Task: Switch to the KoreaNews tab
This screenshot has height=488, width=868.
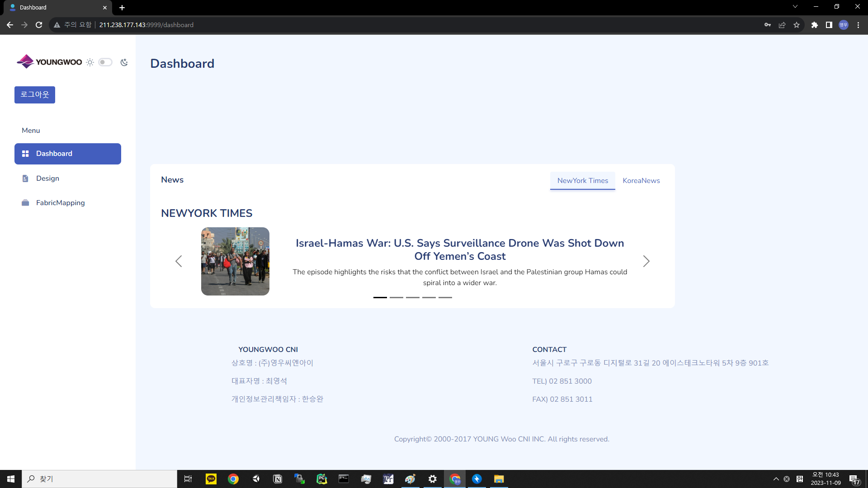Action: [x=641, y=181]
